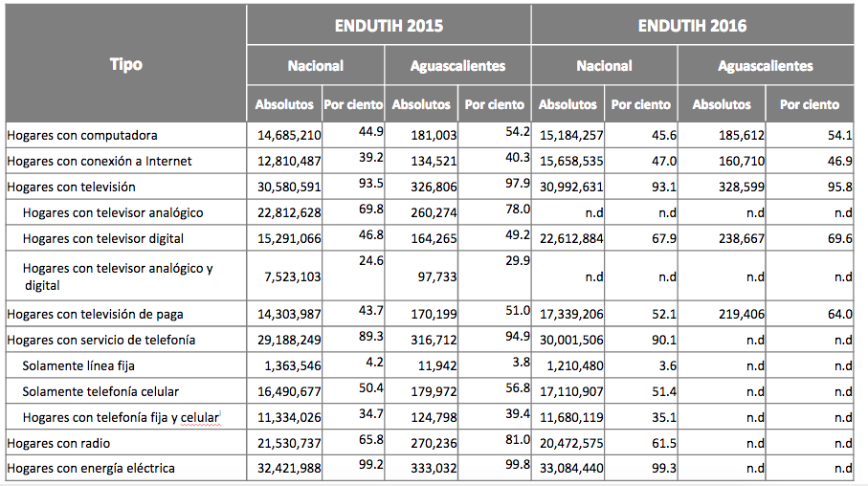Image resolution: width=868 pixels, height=486 pixels.
Task: Click the Nacional subheader under ENDUTIH 2015
Action: click(315, 66)
